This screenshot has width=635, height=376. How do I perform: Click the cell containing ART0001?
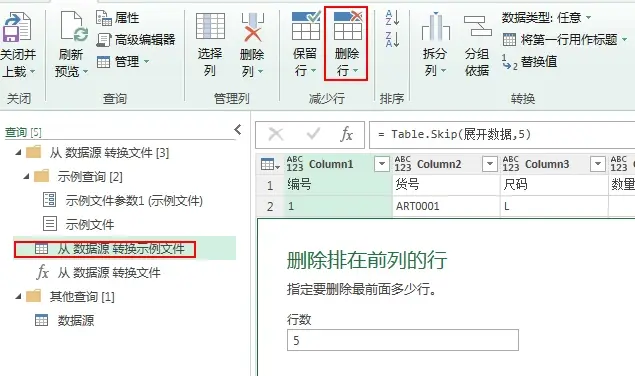(446, 206)
